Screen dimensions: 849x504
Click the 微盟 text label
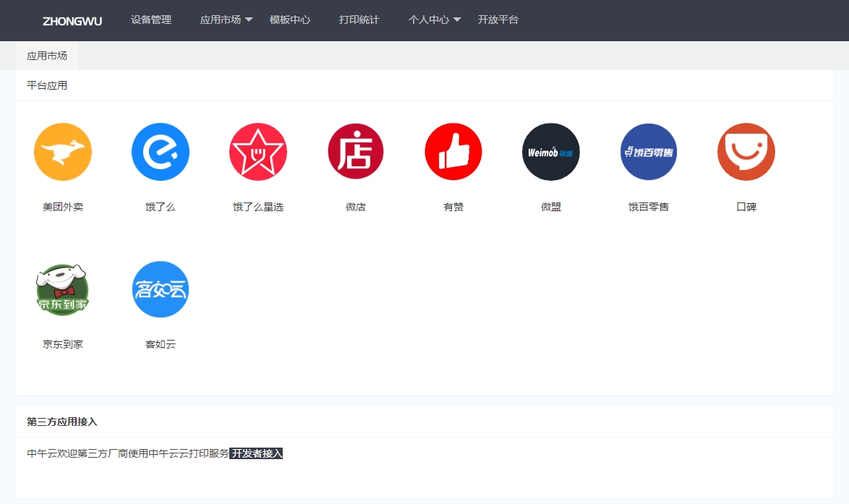click(x=550, y=207)
